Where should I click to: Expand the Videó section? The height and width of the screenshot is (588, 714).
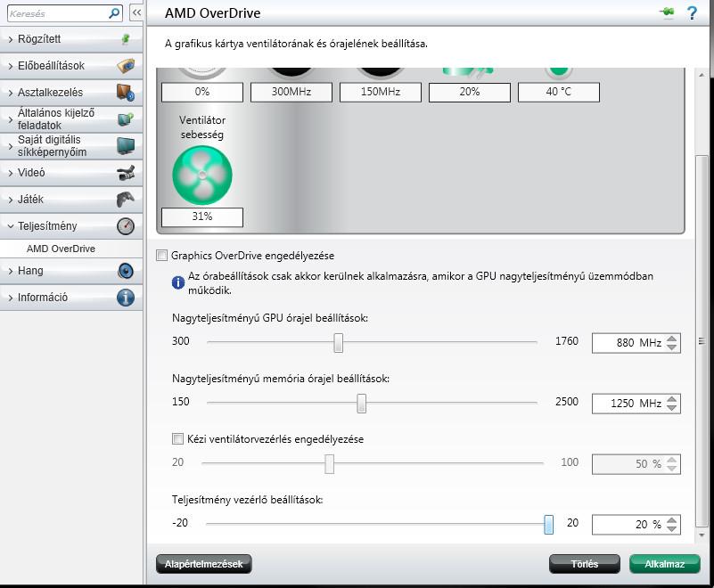tap(11, 173)
